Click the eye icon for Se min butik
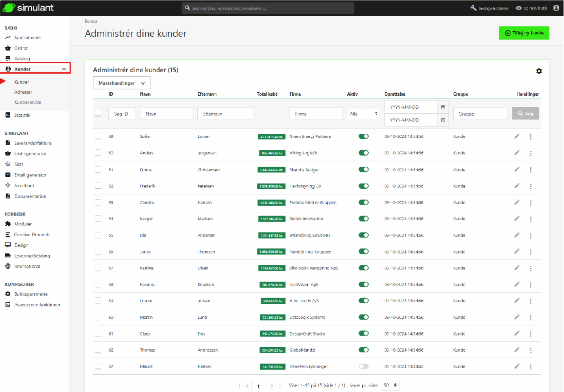 pos(519,8)
